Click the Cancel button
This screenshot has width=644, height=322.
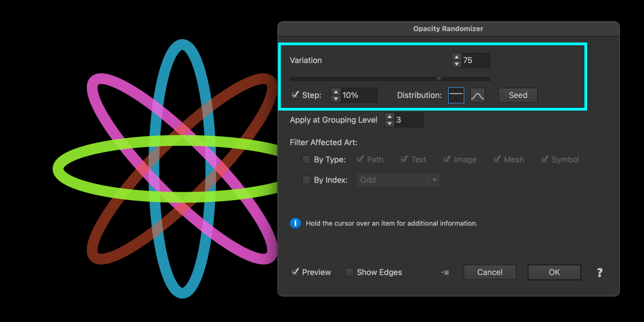[489, 272]
